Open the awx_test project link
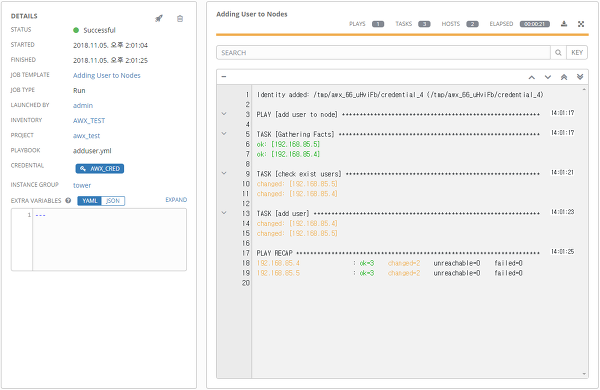 click(x=86, y=135)
